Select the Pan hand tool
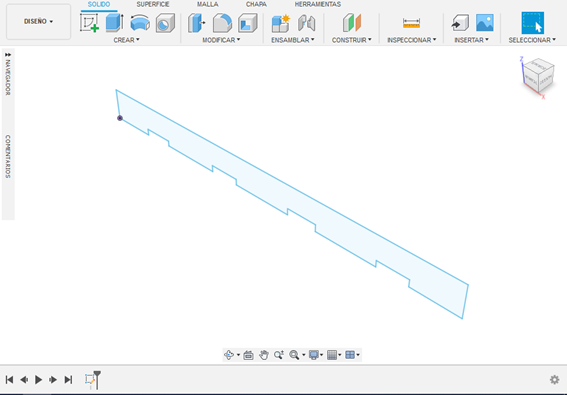The image size is (567, 395). coord(264,355)
